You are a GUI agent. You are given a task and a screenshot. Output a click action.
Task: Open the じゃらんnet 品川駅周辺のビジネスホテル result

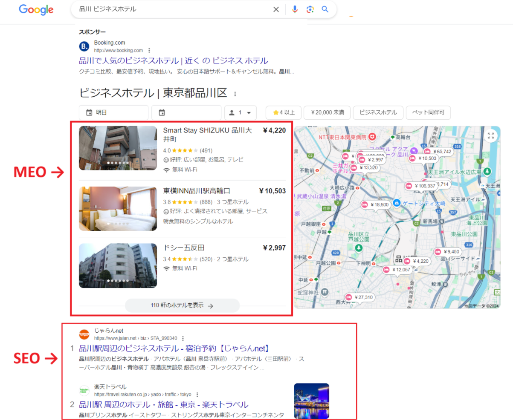click(x=174, y=348)
